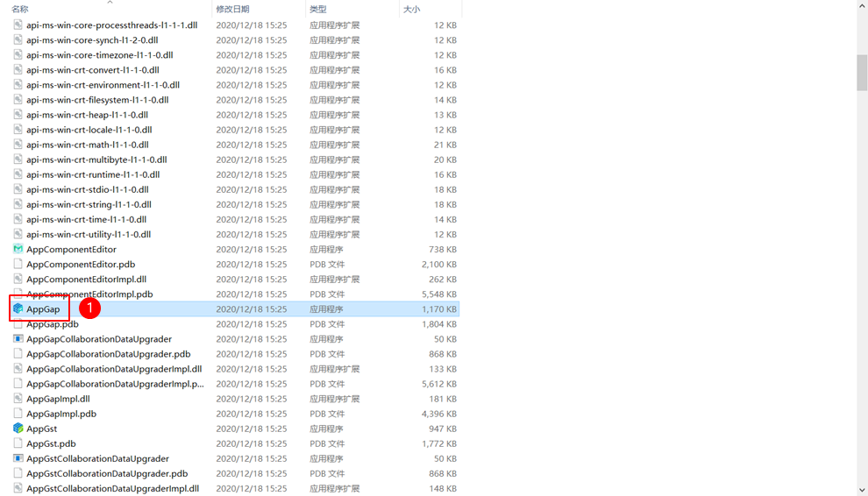The width and height of the screenshot is (868, 496).
Task: Click the 21 KB size value
Action: [445, 145]
